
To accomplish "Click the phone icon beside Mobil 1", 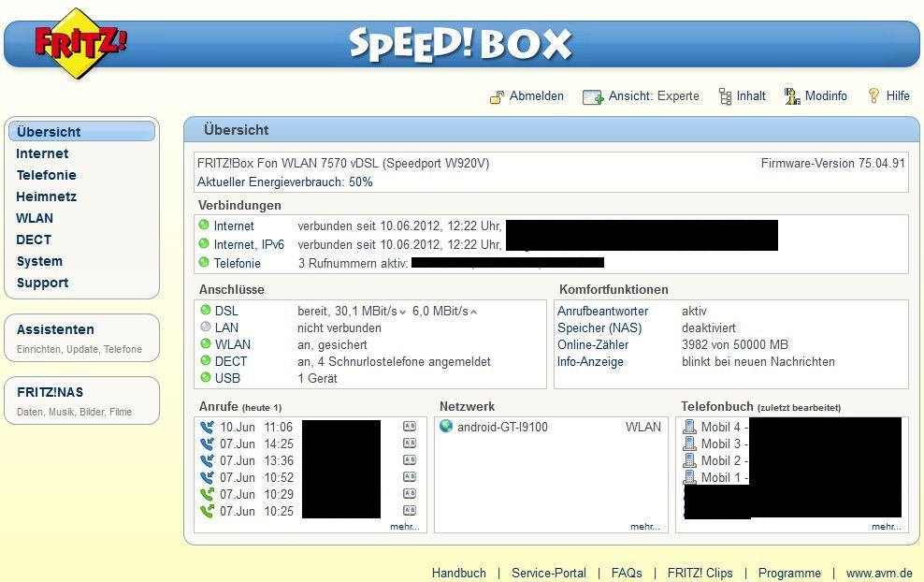I will (x=689, y=477).
